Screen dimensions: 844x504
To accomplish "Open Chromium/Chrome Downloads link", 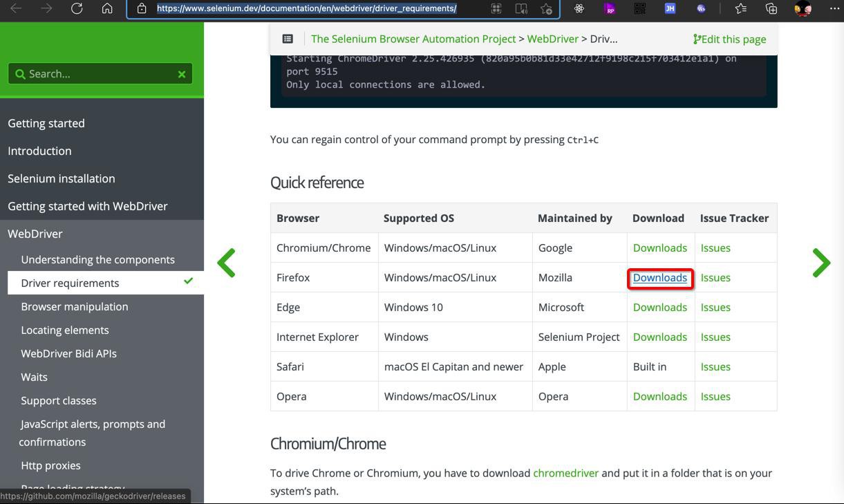I will pos(660,248).
